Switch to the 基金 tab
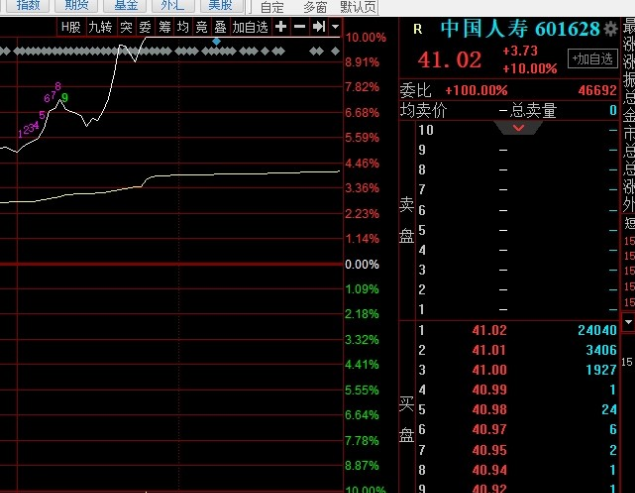 125,6
